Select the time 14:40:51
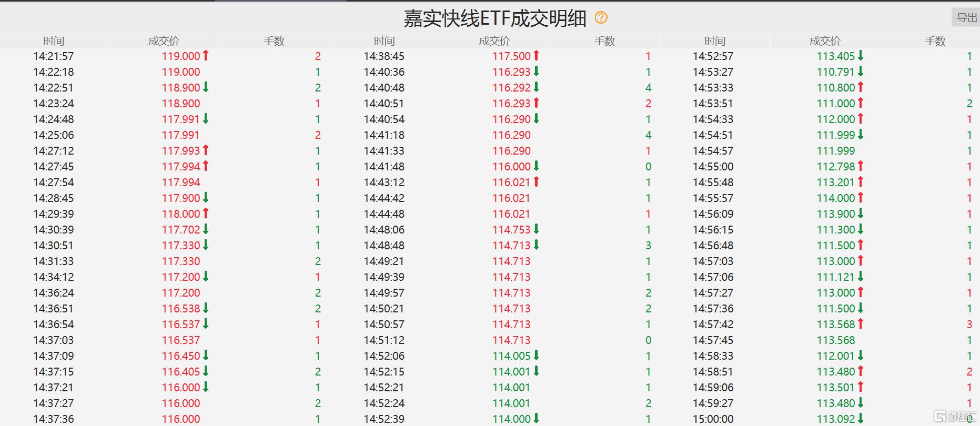This screenshot has width=980, height=426. (x=384, y=104)
